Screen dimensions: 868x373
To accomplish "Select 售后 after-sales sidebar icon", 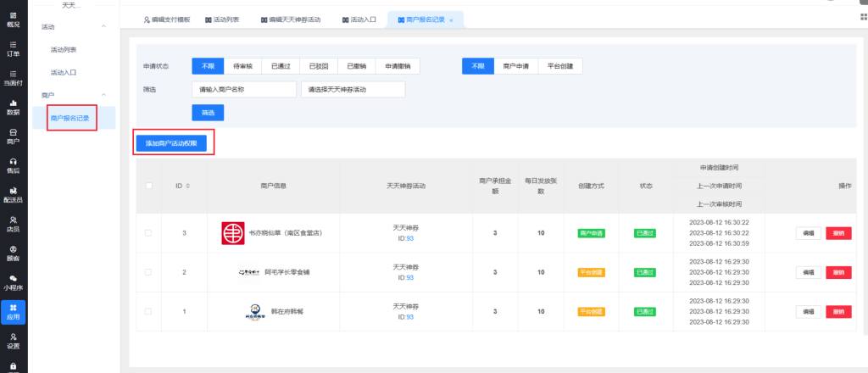I will (14, 165).
